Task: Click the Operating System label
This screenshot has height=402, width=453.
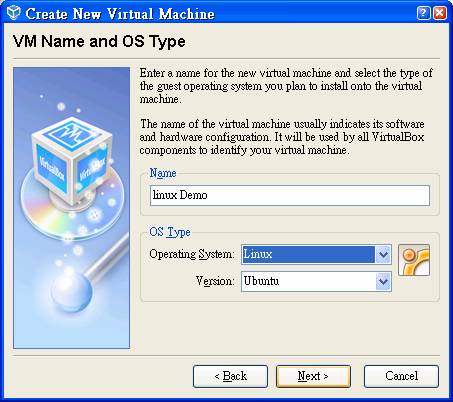Action: 192,255
